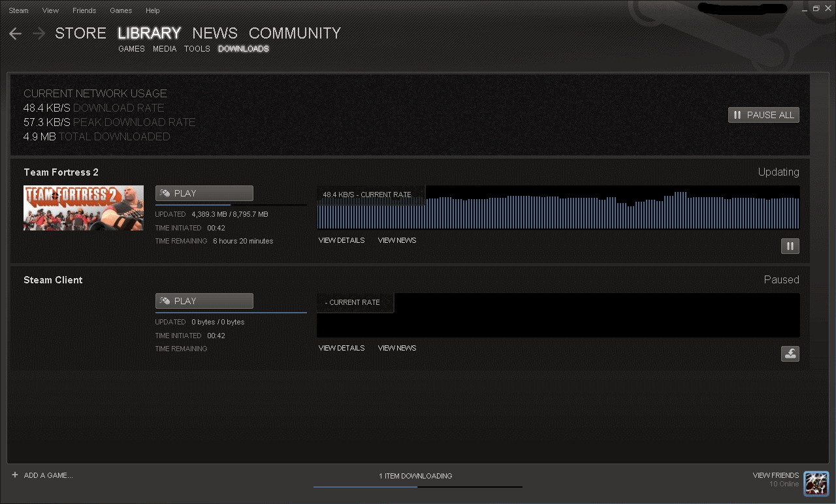Resume the Steam Client download icon
This screenshot has width=836, height=504.
[x=790, y=354]
